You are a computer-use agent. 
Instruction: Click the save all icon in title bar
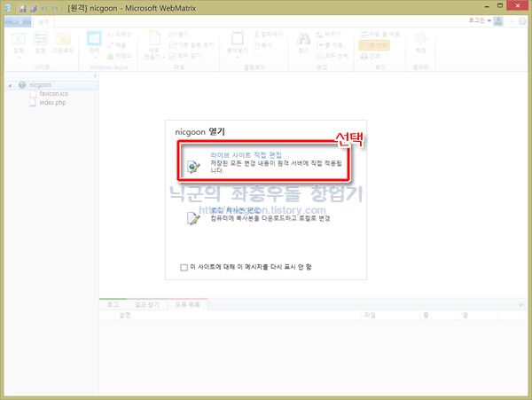34,9
